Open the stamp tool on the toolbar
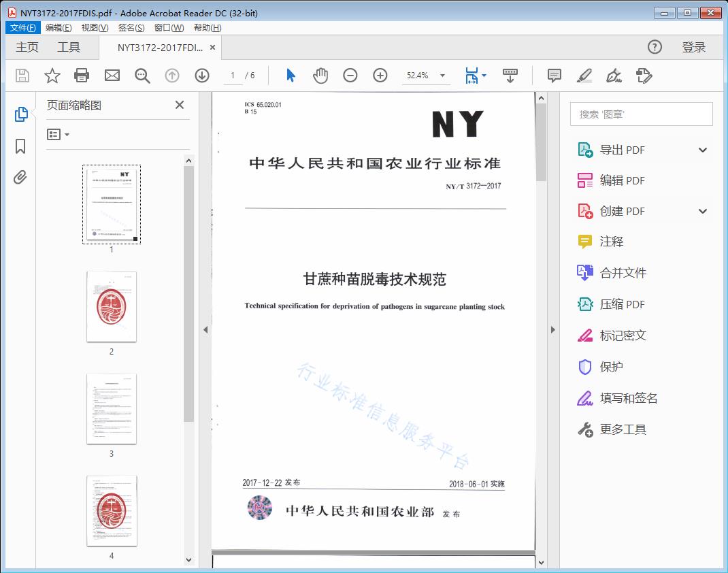728x573 pixels. coord(644,76)
